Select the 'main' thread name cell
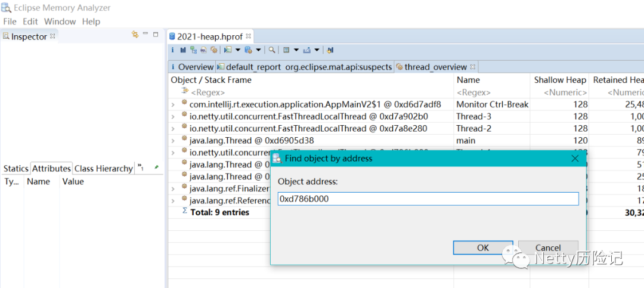The height and width of the screenshot is (288, 644). [466, 141]
